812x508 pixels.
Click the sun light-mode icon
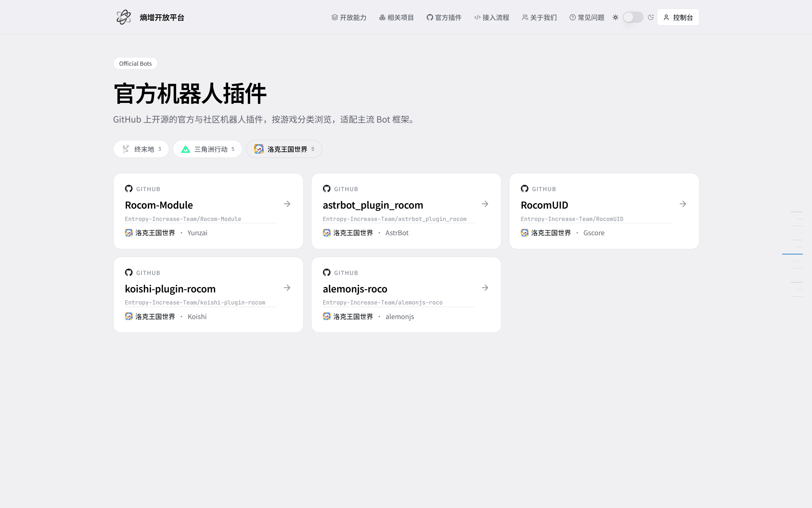(615, 17)
